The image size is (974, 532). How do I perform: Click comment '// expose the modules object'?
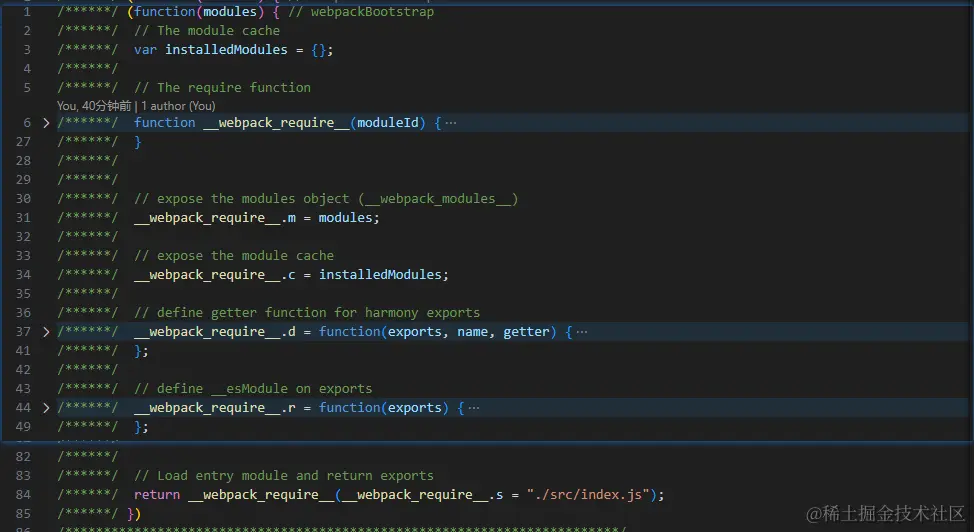tap(242, 199)
